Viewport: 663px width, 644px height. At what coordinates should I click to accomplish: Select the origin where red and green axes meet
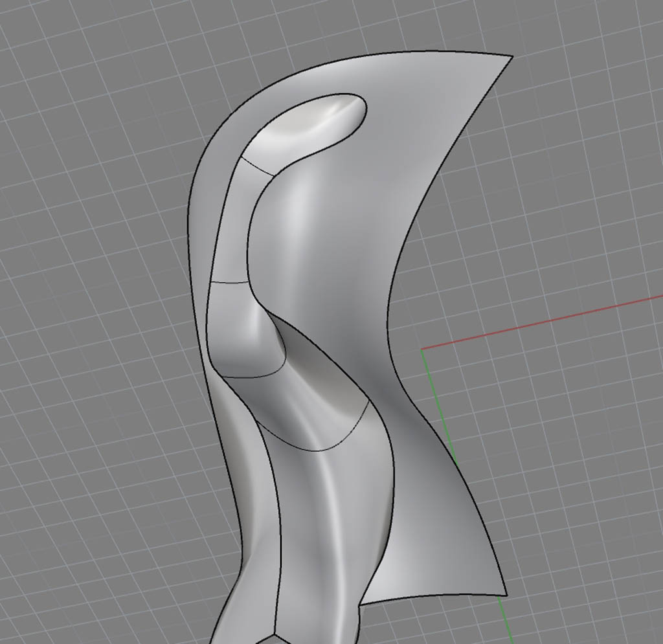pyautogui.click(x=422, y=350)
